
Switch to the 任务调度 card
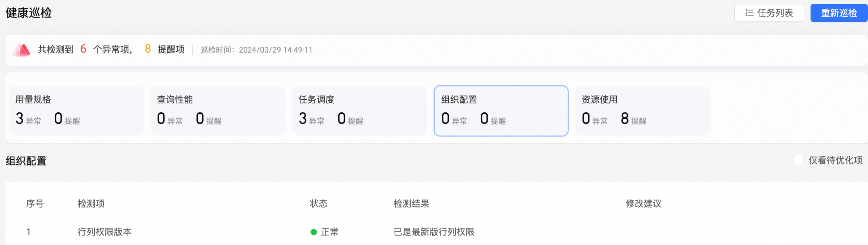click(359, 111)
